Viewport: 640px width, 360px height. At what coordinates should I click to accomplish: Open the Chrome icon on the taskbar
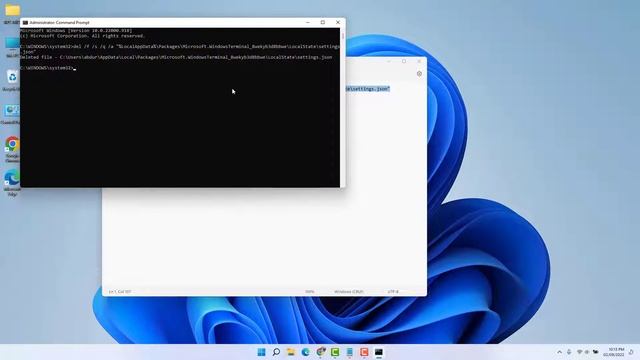click(320, 352)
